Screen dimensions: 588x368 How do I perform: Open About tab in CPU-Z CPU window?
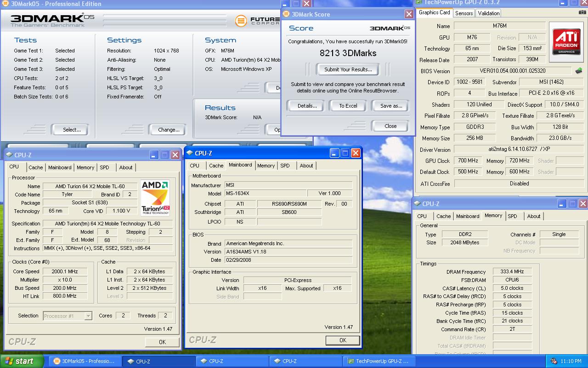click(x=126, y=167)
